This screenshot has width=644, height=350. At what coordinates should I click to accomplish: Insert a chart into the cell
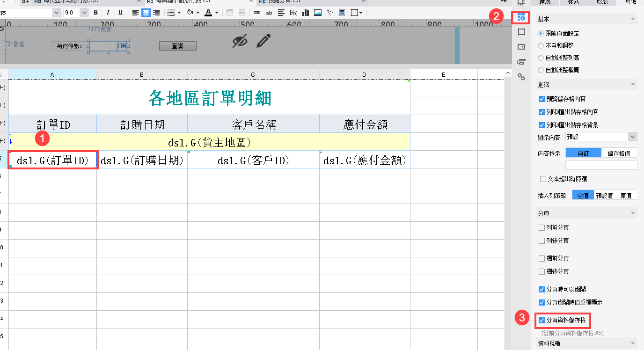(306, 13)
